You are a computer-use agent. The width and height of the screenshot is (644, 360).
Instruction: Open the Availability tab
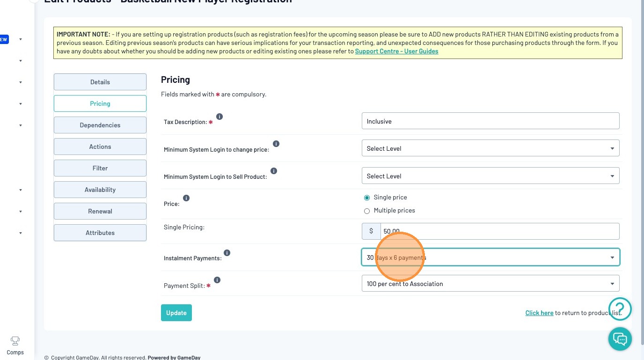[x=100, y=190]
